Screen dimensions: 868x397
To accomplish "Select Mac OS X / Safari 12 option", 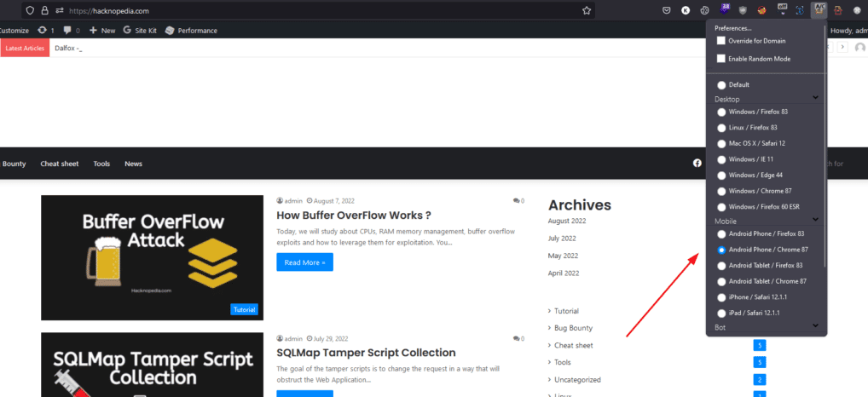I will pyautogui.click(x=721, y=144).
